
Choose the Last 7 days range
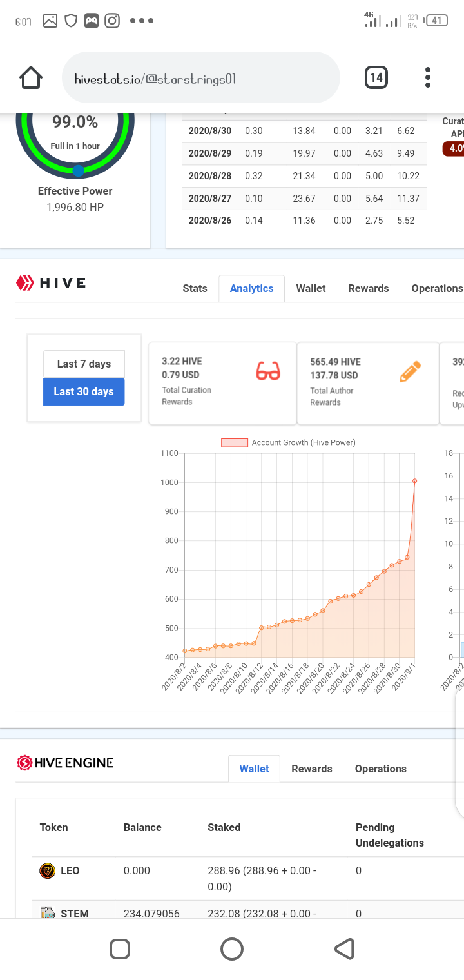point(84,364)
